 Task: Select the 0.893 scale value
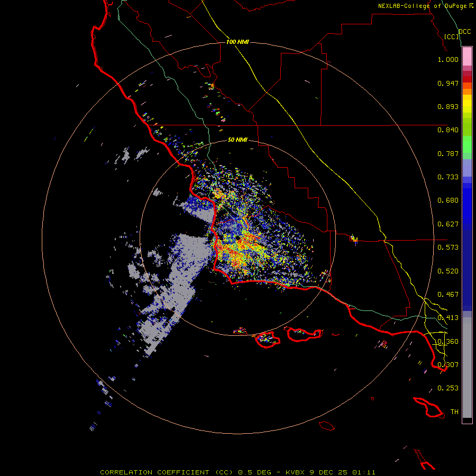[x=448, y=106]
